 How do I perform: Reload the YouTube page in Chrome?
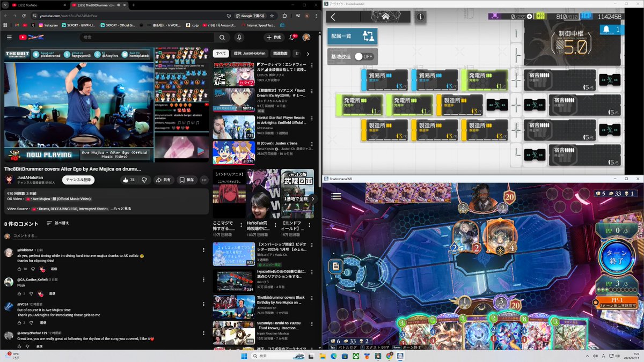24,16
